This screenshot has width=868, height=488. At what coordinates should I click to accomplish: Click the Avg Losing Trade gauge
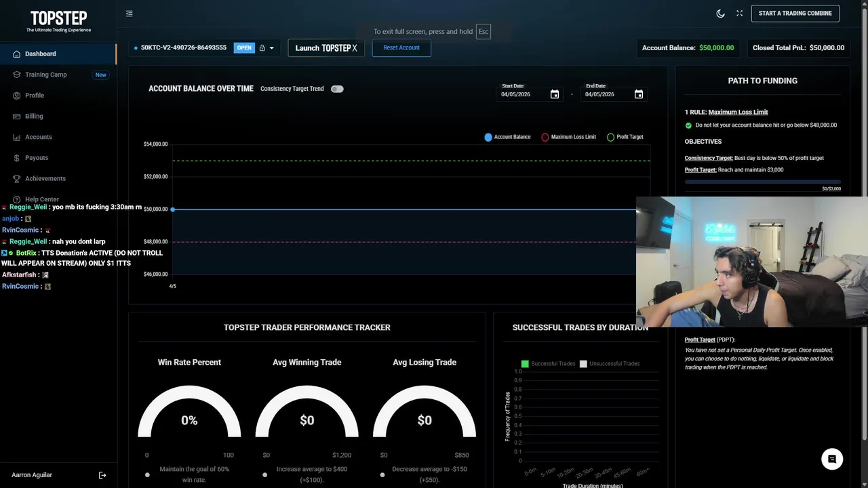[425, 413]
